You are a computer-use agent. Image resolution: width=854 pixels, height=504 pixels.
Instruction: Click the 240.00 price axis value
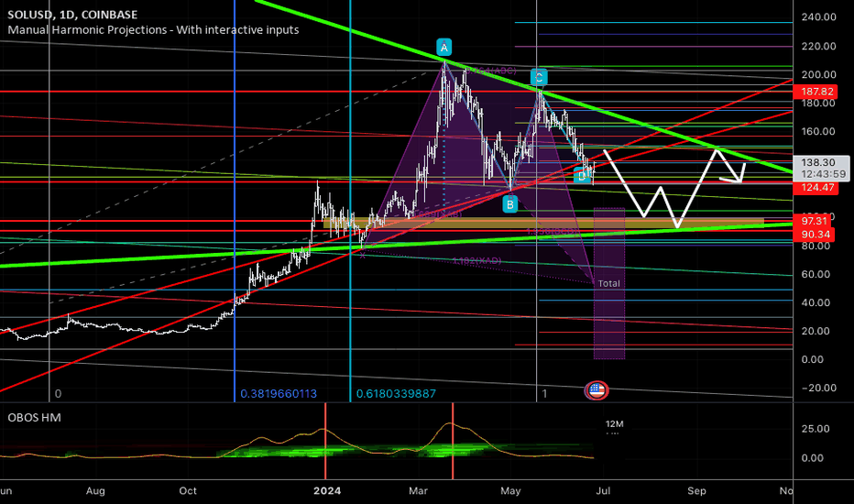tap(818, 16)
